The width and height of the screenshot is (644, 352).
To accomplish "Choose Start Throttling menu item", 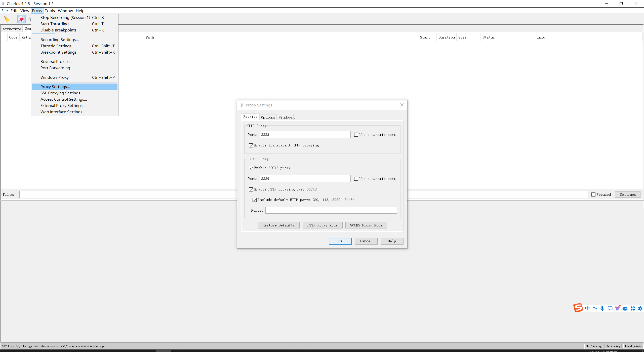I will coord(74,24).
